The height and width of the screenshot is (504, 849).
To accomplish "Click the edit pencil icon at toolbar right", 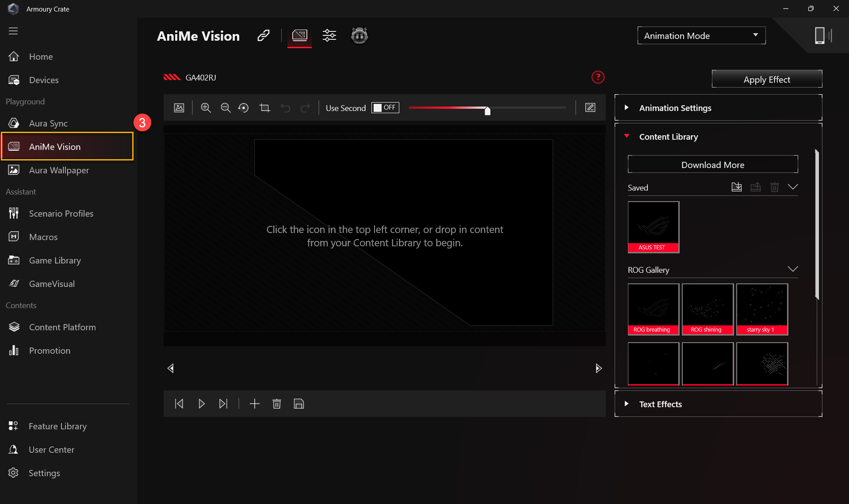I will coord(590,108).
